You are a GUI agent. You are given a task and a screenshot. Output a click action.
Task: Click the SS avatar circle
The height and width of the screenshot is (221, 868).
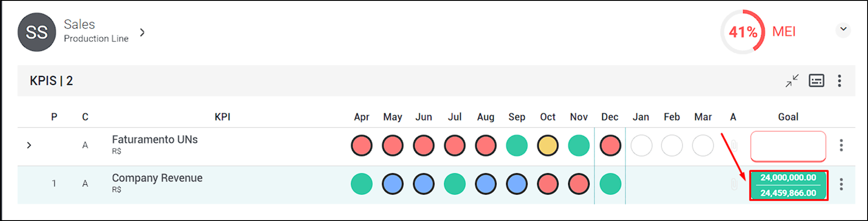[x=37, y=32]
